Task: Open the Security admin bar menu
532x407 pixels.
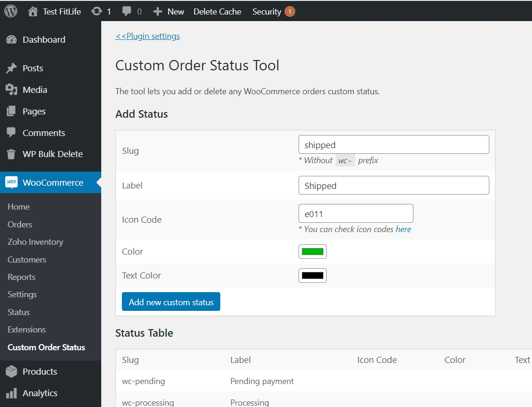Action: coord(267,12)
